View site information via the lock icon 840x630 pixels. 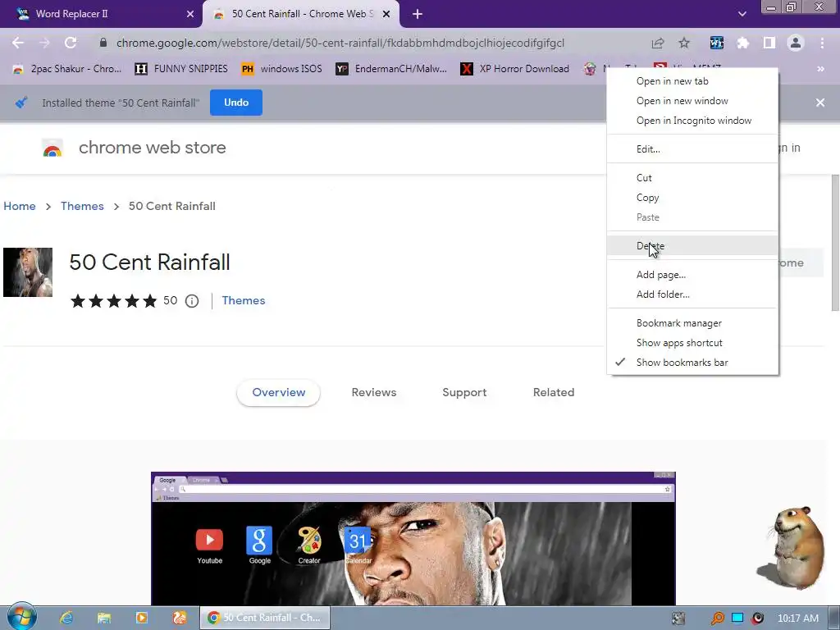pyautogui.click(x=103, y=43)
